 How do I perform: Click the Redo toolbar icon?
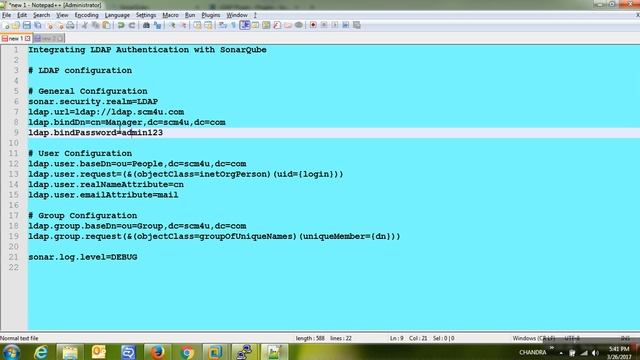[132, 25]
